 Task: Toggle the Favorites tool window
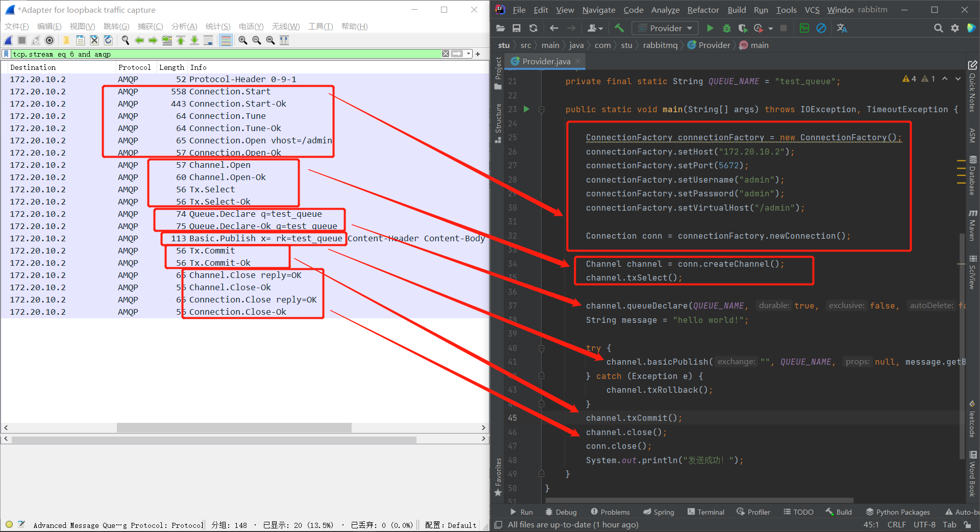498,477
